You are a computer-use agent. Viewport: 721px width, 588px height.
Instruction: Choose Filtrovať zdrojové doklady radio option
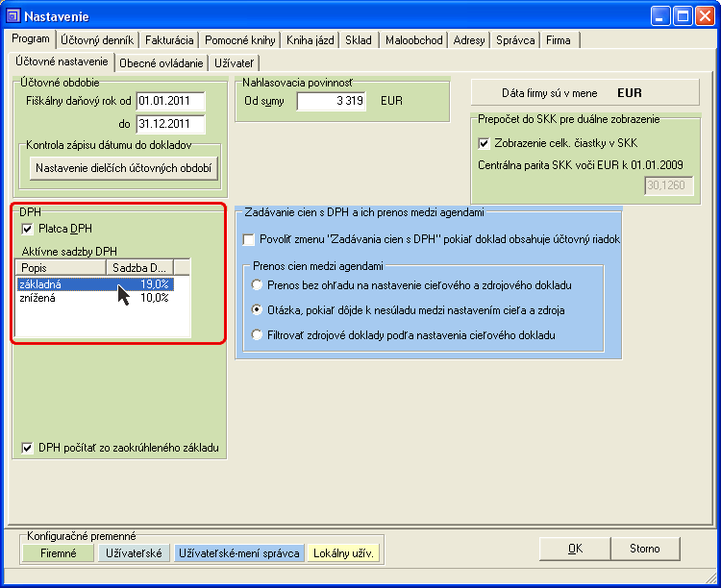pos(257,335)
